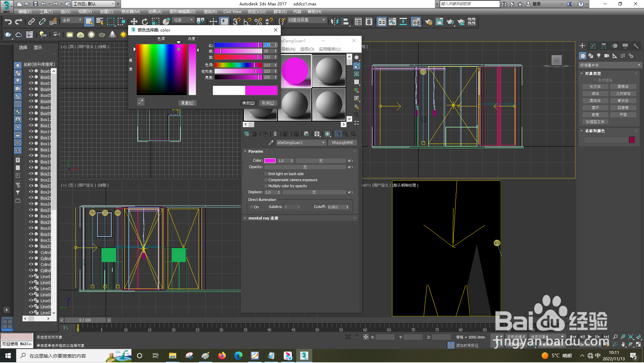Toggle Direct illumination On checkbox
644x363 pixels.
tap(252, 207)
